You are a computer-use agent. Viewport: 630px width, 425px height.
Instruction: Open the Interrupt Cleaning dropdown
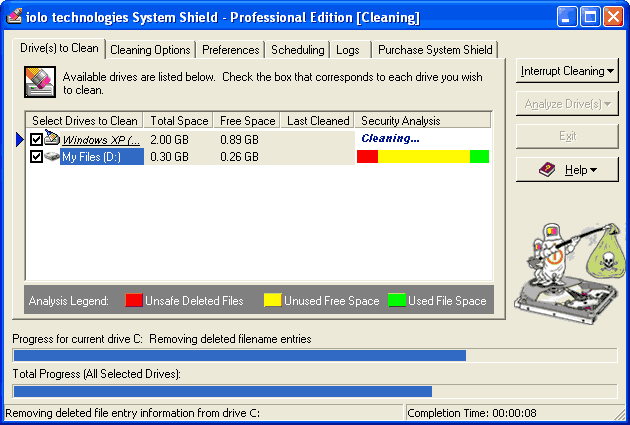click(567, 71)
